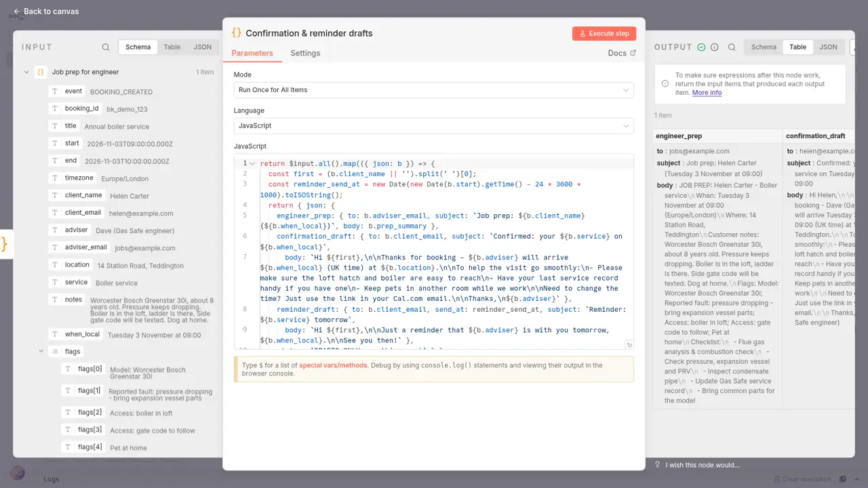Image resolution: width=868 pixels, height=488 pixels.
Task: Switch input view to Schema
Action: [x=138, y=47]
